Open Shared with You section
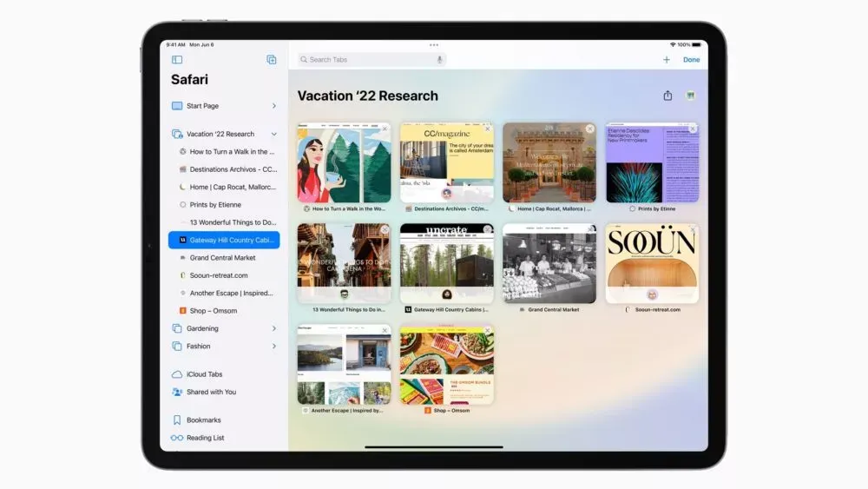The height and width of the screenshot is (489, 868). tap(211, 392)
